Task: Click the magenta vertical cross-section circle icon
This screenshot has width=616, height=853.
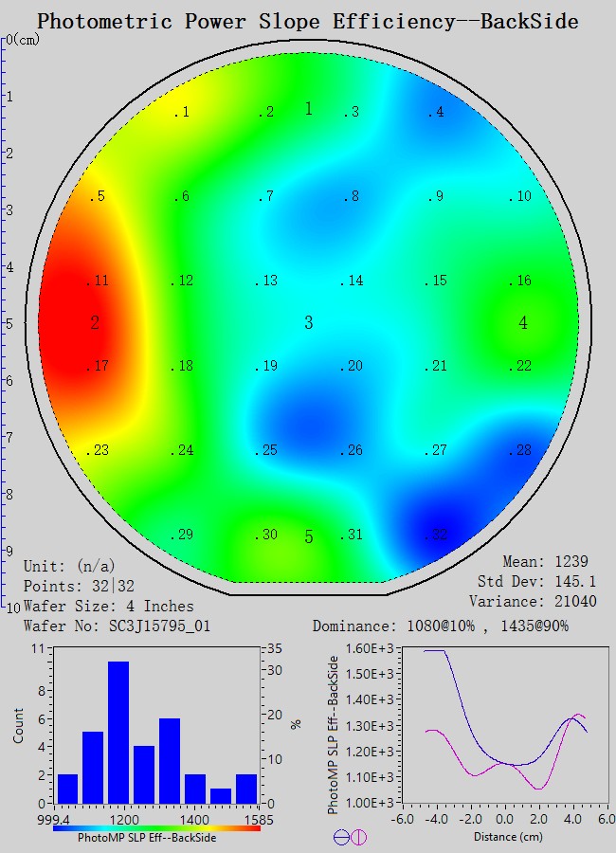Action: [x=359, y=837]
